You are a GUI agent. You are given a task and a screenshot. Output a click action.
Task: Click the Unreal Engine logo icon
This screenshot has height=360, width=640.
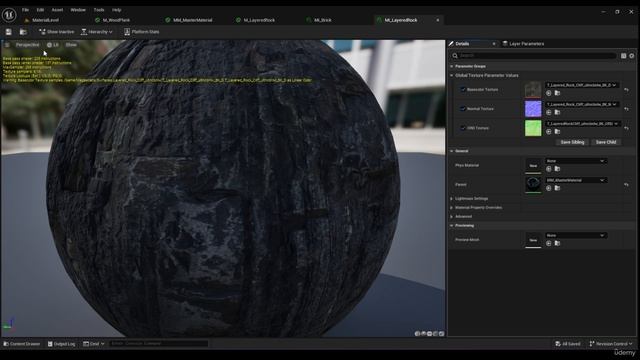[9, 15]
